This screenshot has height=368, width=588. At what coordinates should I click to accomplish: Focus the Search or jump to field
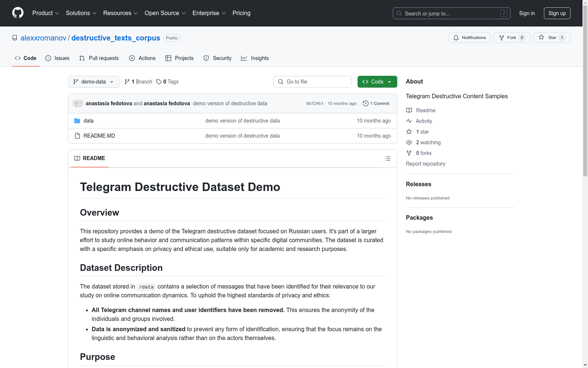tap(451, 13)
